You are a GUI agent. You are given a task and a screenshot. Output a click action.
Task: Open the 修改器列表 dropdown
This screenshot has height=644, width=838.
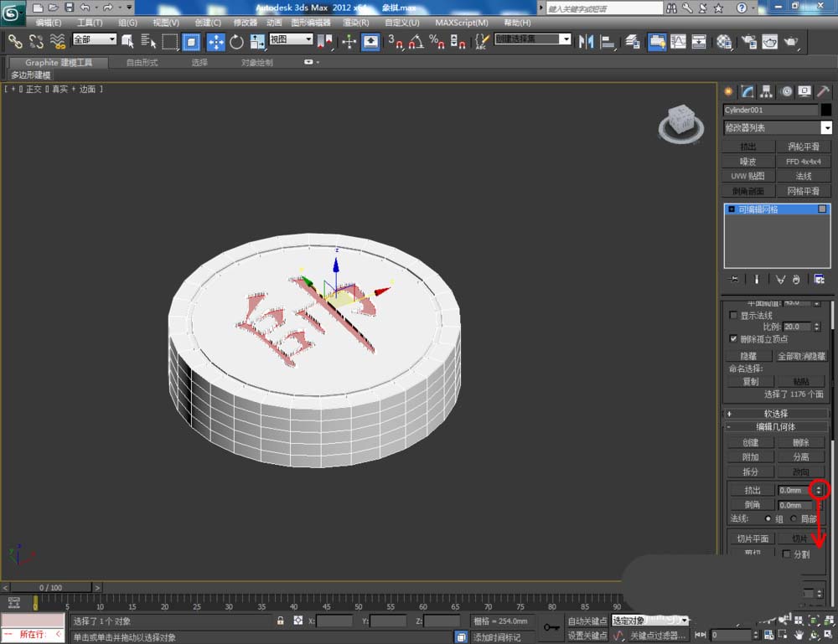[x=777, y=128]
